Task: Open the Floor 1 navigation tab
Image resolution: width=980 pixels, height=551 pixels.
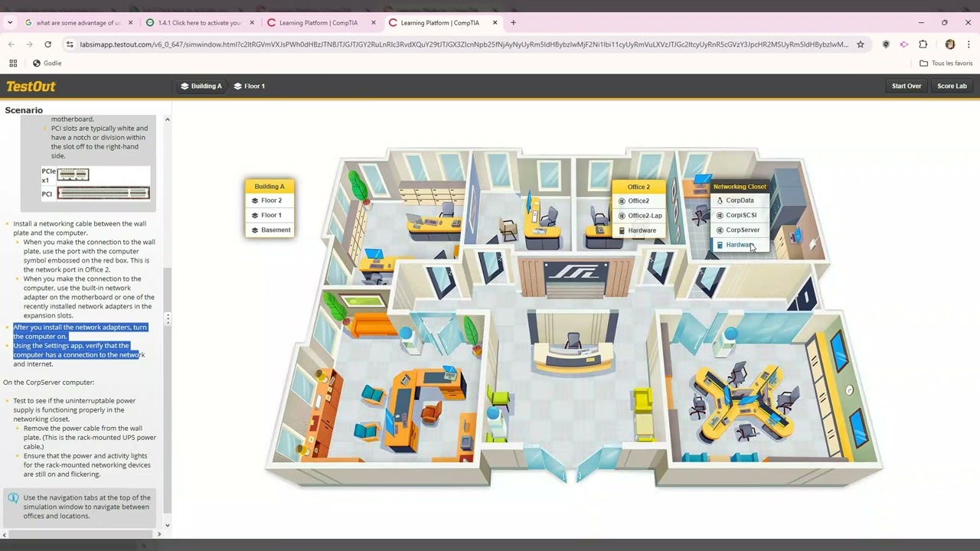Action: click(x=250, y=86)
